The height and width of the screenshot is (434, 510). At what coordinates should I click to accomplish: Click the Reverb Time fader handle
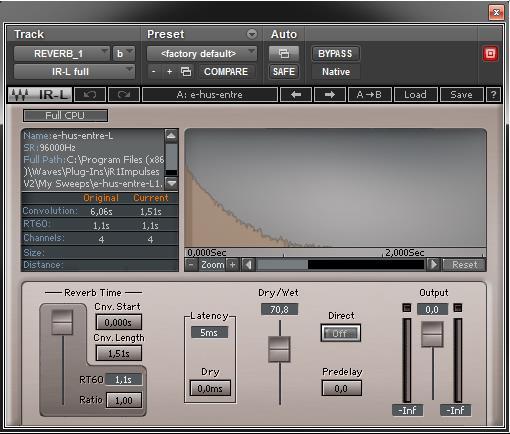62,322
